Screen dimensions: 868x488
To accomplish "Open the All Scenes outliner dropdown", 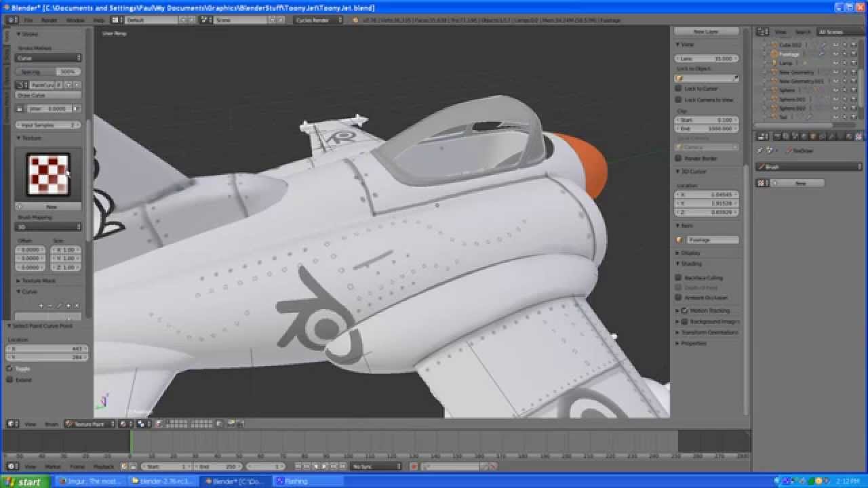I will pos(840,32).
